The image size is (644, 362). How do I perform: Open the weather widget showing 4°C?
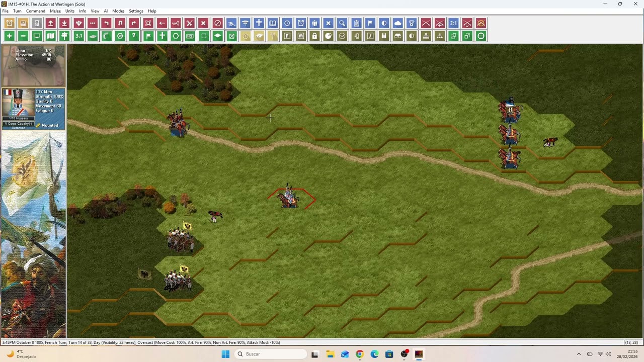21,354
